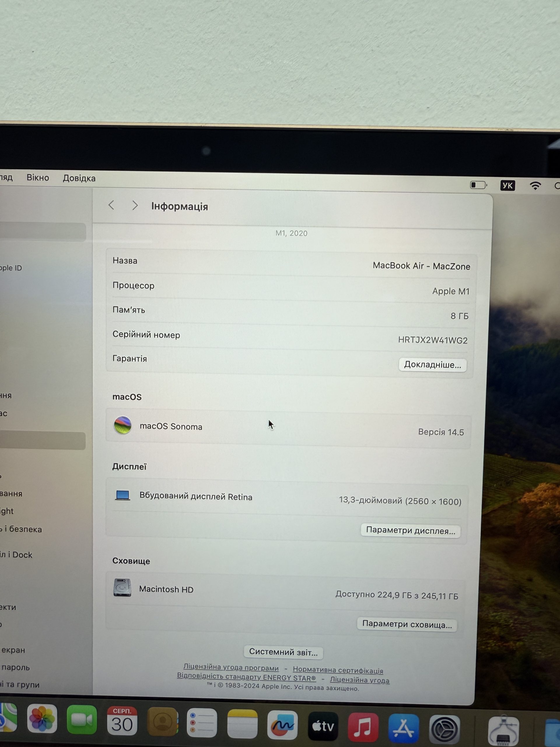
Task: Click the serial number HRTJX2W41WG2
Action: 433,340
